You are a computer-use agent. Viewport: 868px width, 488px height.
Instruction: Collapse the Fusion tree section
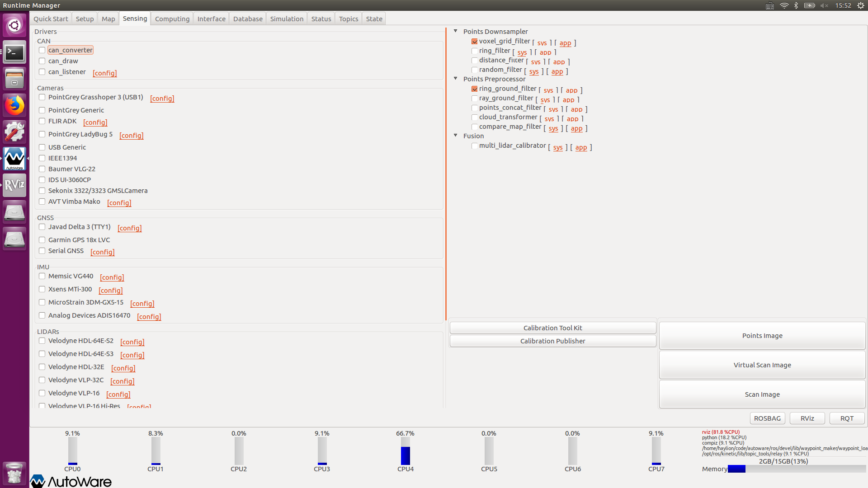(456, 136)
